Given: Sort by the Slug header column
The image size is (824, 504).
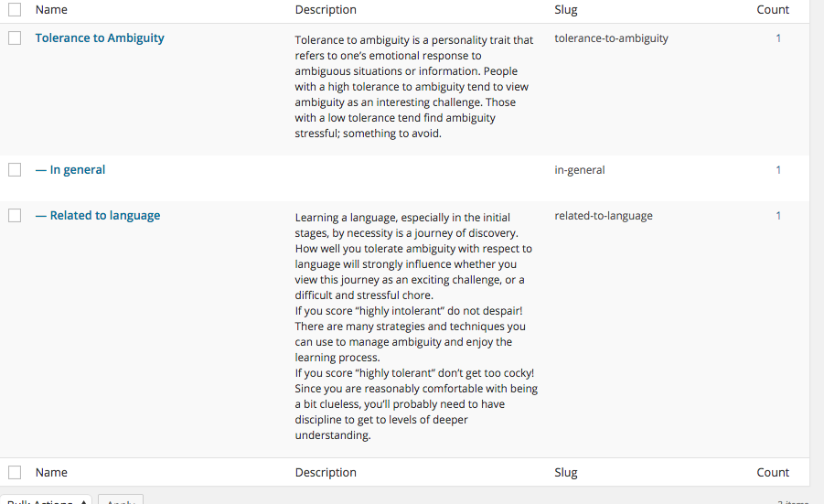Looking at the screenshot, I should [566, 10].
